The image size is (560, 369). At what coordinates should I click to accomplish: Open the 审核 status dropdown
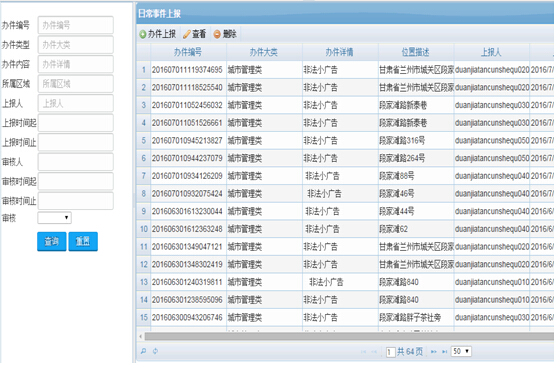point(55,218)
